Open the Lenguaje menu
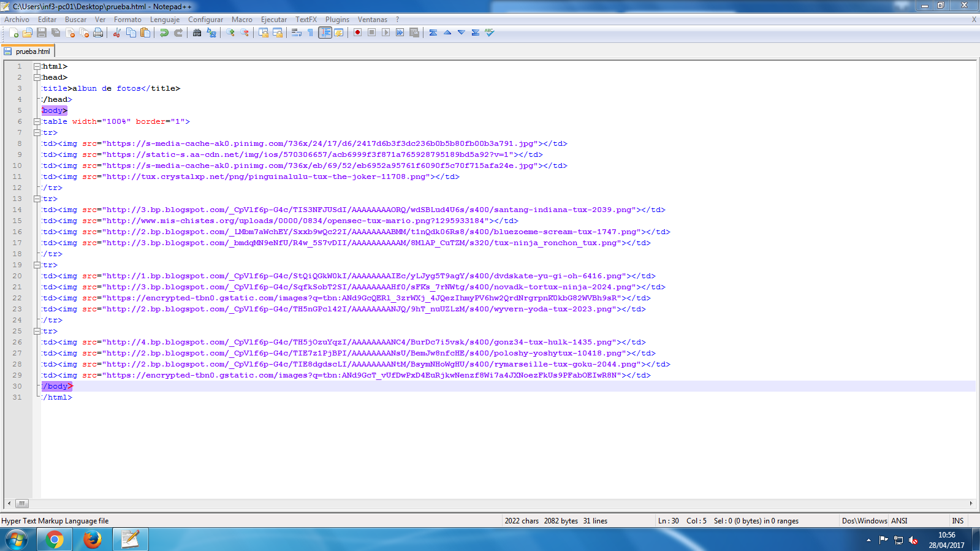The height and width of the screenshot is (551, 980). click(165, 20)
